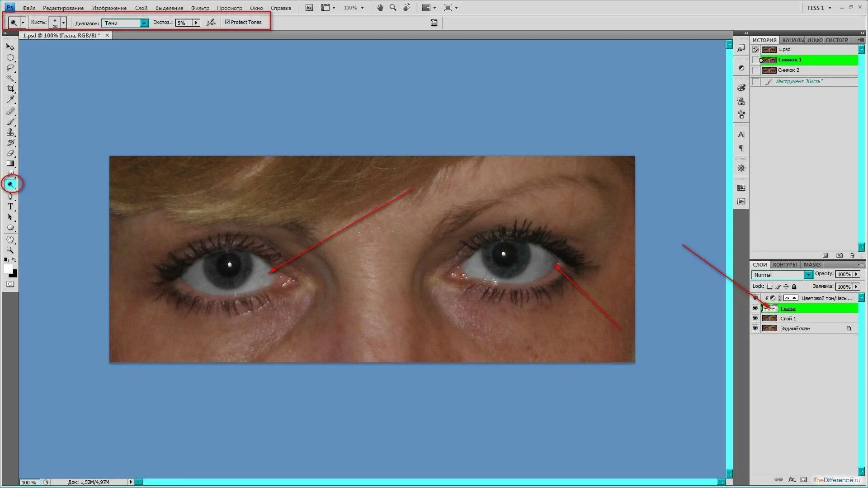
Task: Click the foreground color swatch
Action: click(x=8, y=269)
